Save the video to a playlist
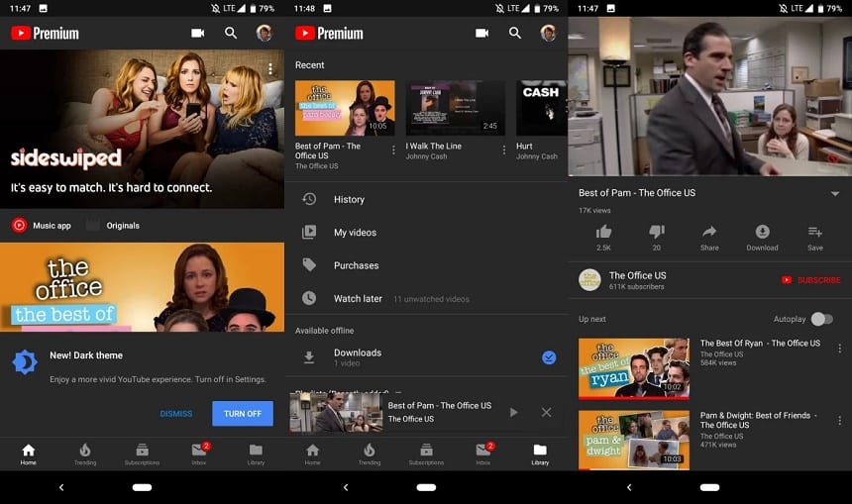 (814, 232)
